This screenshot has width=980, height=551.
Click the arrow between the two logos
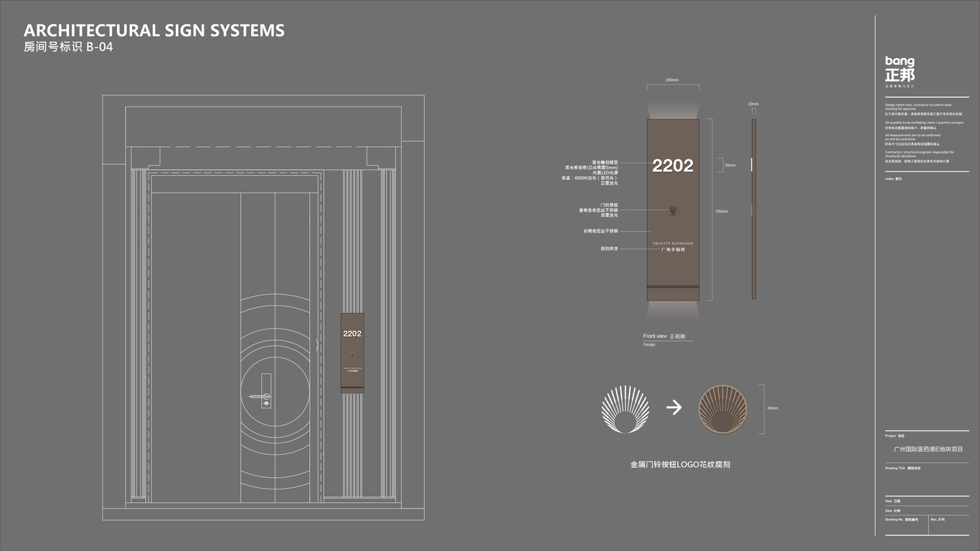click(674, 408)
